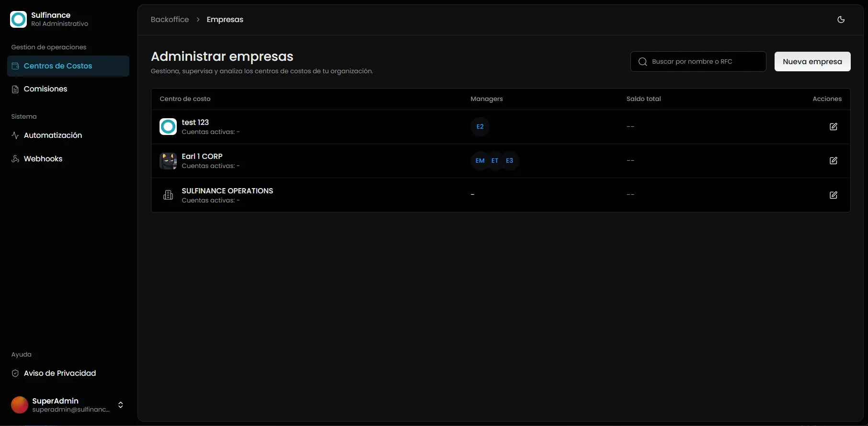This screenshot has width=868, height=426.
Task: Go to Comisiones in the sidebar
Action: (46, 89)
